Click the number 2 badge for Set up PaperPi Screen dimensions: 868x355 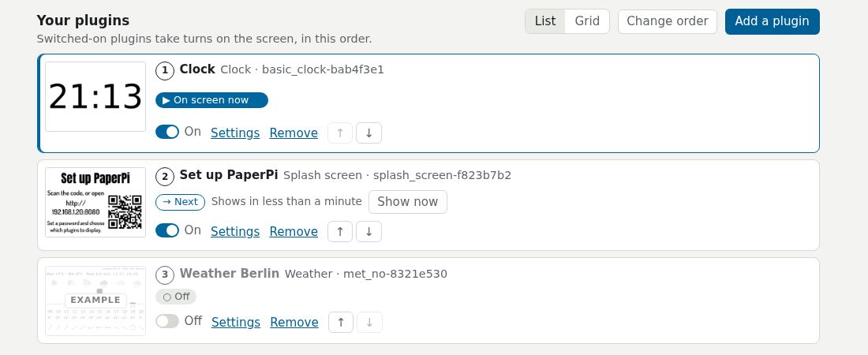click(165, 177)
